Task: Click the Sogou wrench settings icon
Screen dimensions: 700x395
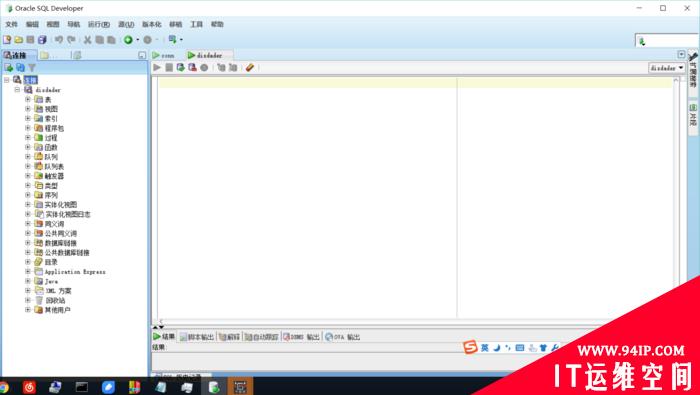Action: [x=554, y=348]
